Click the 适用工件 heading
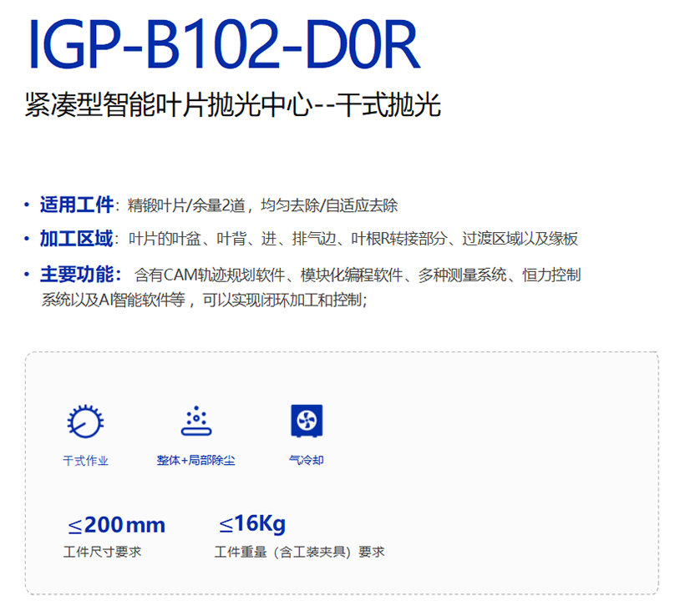Image resolution: width=685 pixels, height=616 pixels. pos(77,204)
